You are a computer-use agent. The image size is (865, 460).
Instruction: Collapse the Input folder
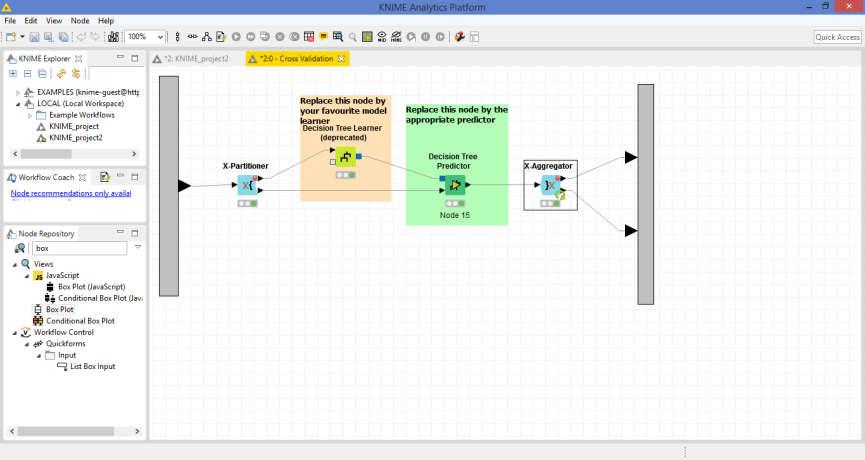pos(39,356)
